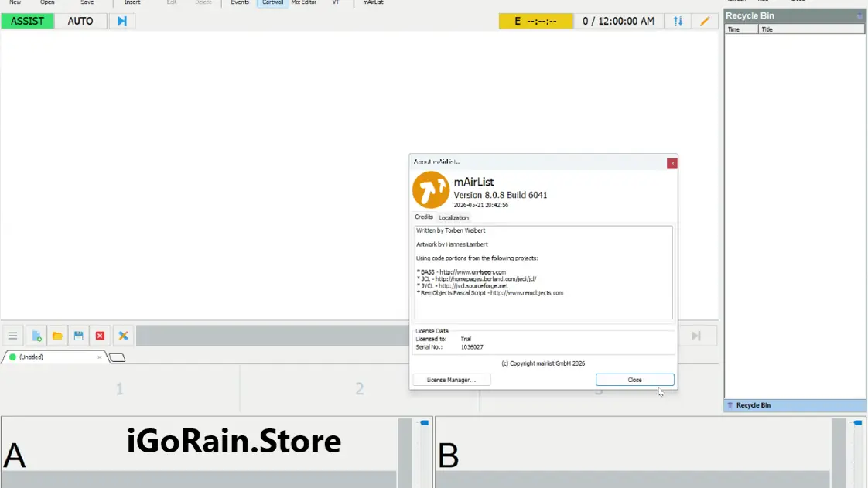Image resolution: width=868 pixels, height=488 pixels.
Task: Click the JCL homepages.borland.com credit line
Action: pyautogui.click(x=476, y=279)
